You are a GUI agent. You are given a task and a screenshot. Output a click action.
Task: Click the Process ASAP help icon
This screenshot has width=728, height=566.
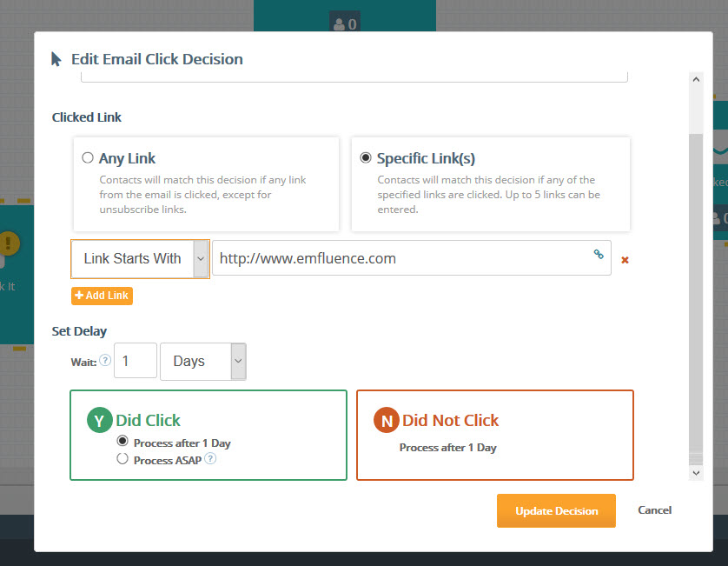point(210,459)
